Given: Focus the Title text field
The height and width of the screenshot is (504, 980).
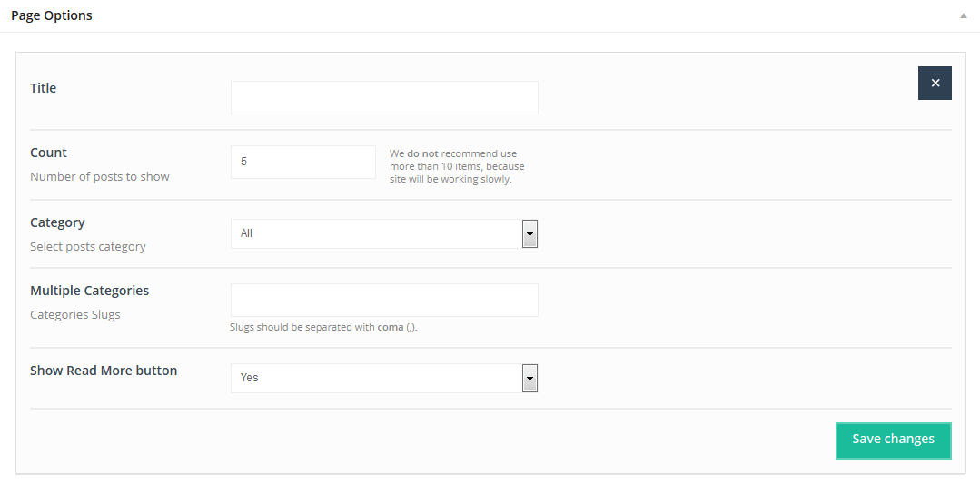Looking at the screenshot, I should point(384,98).
